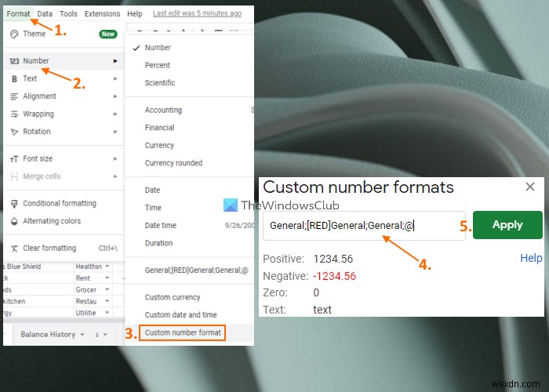Click the custom number format input field
549x392 pixels.
[x=364, y=226]
